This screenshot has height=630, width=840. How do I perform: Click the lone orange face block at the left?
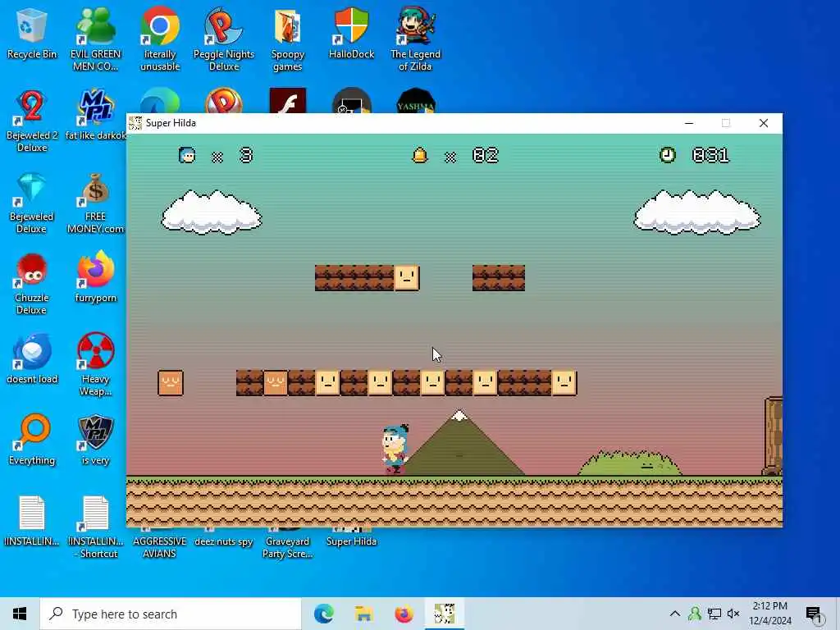pyautogui.click(x=171, y=383)
